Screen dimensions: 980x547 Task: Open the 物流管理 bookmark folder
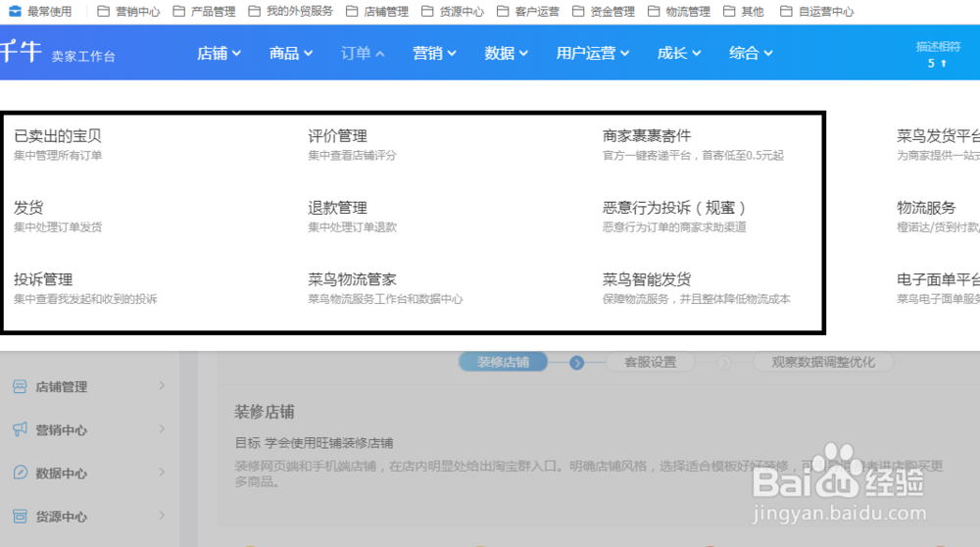679,11
